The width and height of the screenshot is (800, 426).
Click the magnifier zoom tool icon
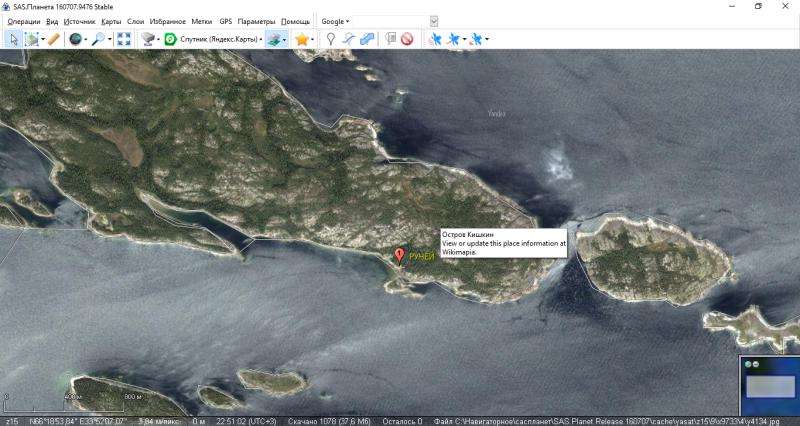(99, 39)
